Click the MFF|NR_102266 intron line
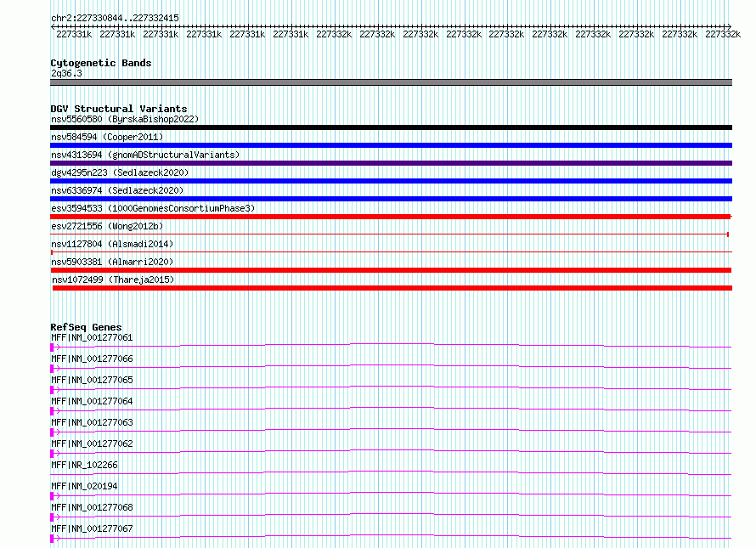This screenshot has width=756, height=548. point(391,472)
